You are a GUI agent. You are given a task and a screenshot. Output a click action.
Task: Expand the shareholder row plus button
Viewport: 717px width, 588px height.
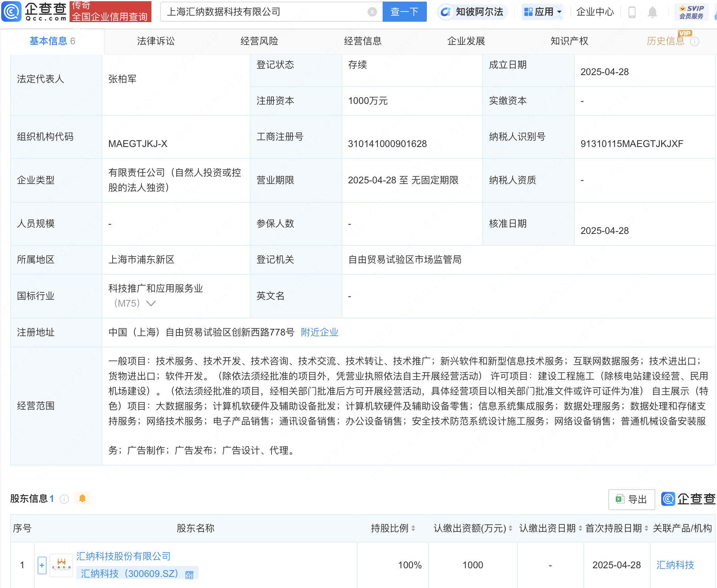[42, 565]
